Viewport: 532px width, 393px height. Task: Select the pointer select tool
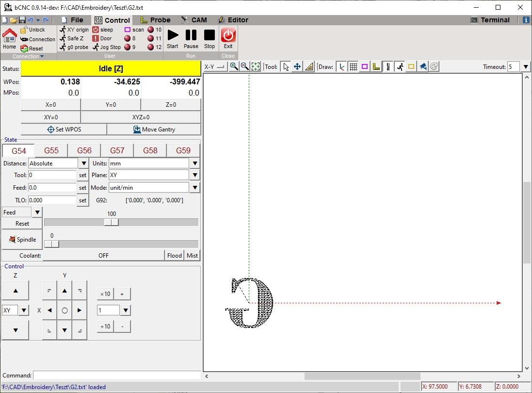tap(286, 66)
